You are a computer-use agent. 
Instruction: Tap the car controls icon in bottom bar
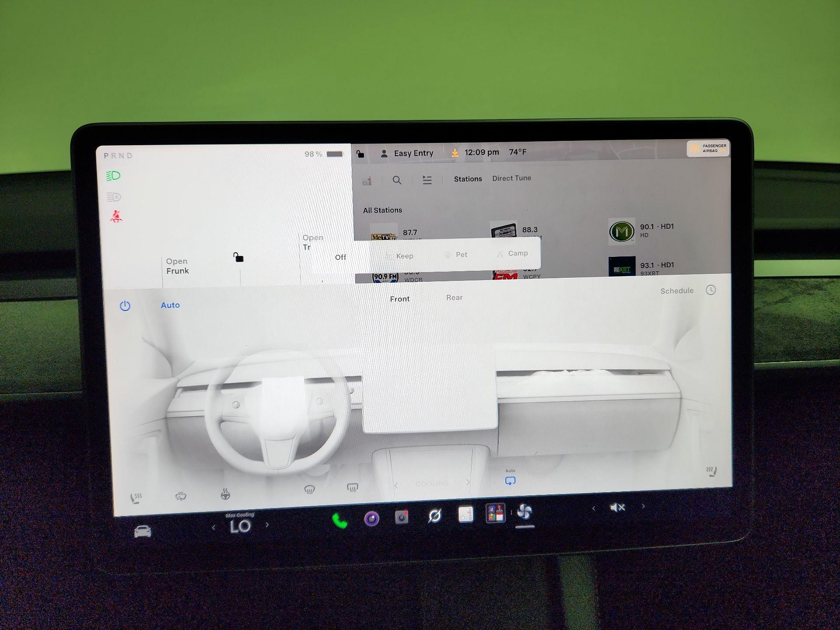point(143,531)
